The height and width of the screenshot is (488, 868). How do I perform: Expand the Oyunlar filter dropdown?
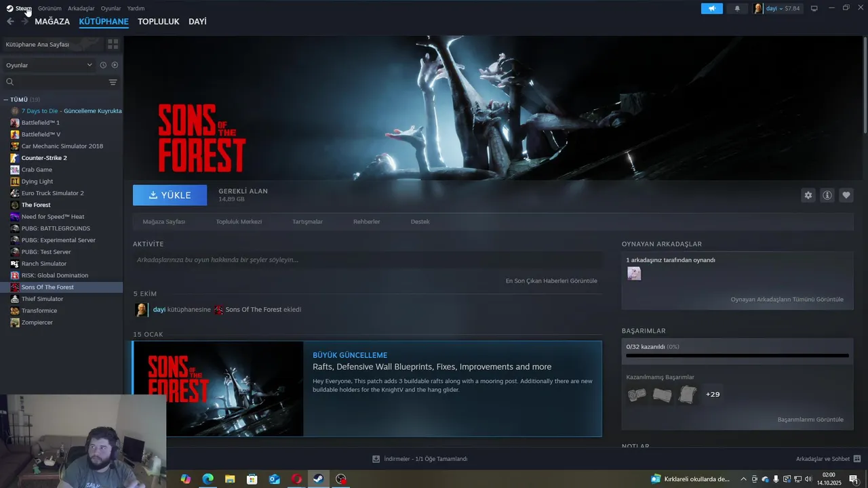click(49, 65)
